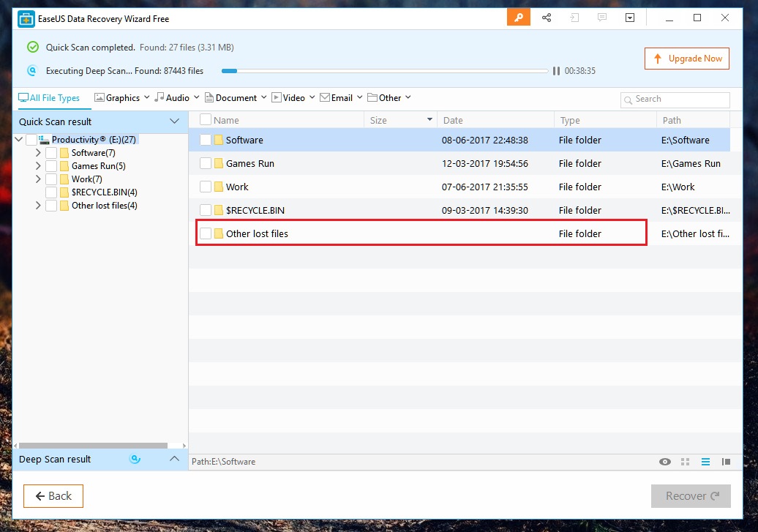This screenshot has height=532, width=758.
Task: Switch to large icons grid view
Action: click(x=685, y=462)
